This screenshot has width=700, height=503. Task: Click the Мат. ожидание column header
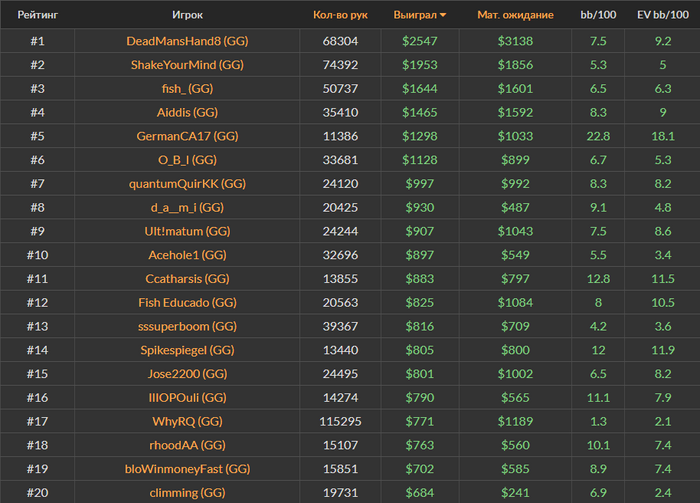pos(516,15)
